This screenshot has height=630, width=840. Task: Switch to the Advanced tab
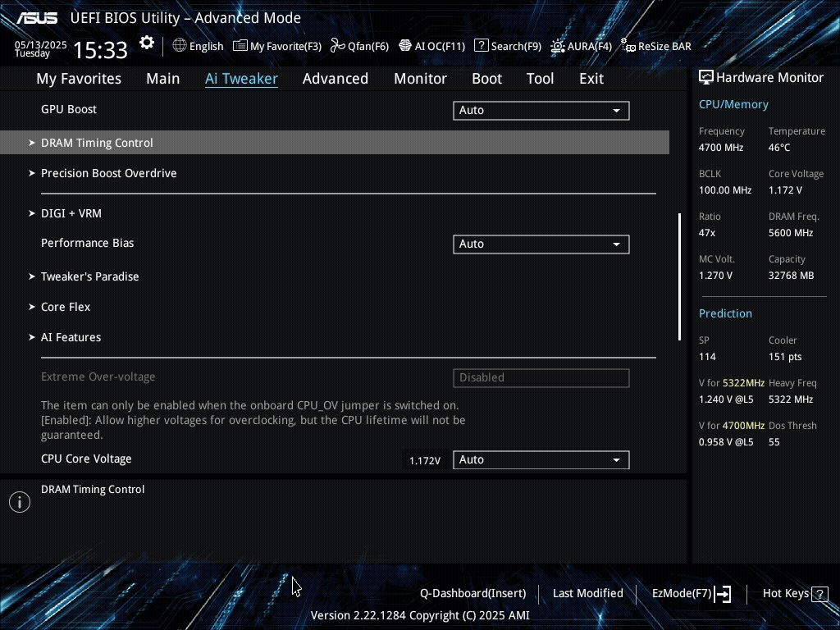(x=336, y=79)
